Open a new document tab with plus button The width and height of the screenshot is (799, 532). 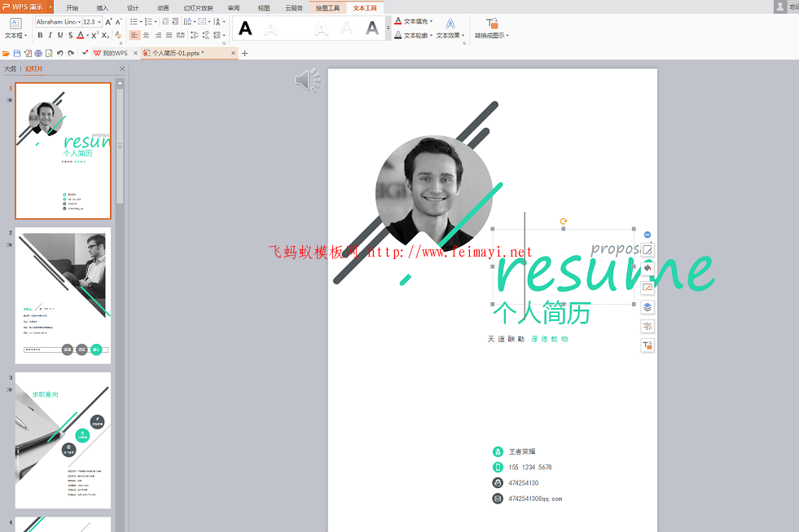[245, 53]
